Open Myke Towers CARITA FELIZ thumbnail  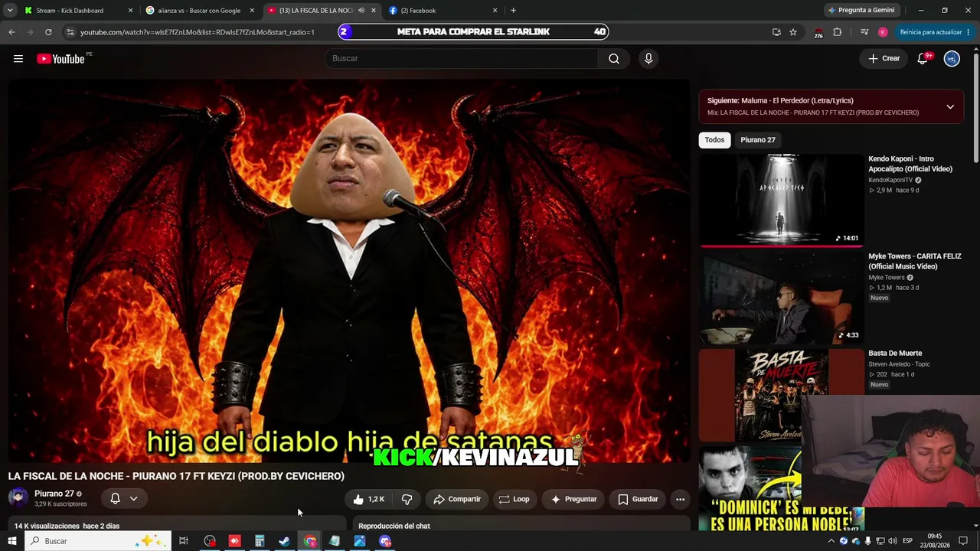(781, 298)
